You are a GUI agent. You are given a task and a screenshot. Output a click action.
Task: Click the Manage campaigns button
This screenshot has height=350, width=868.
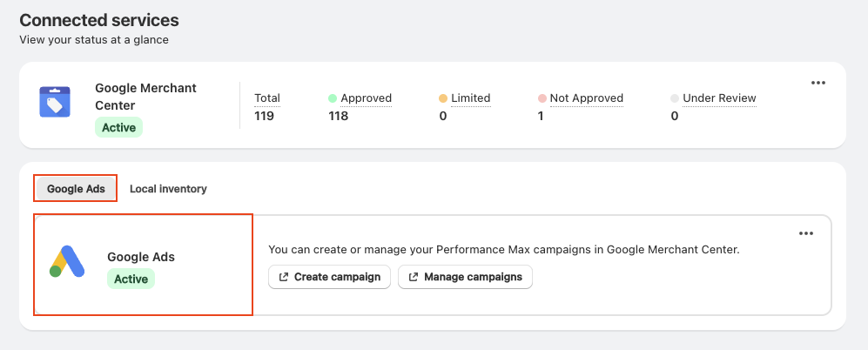coord(465,277)
